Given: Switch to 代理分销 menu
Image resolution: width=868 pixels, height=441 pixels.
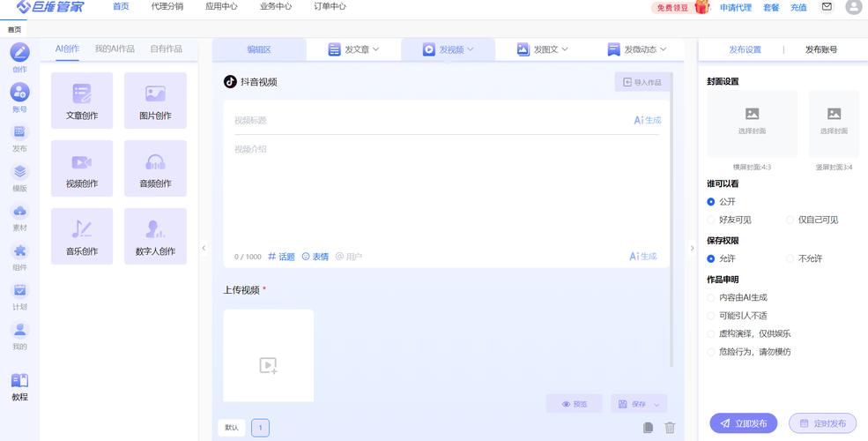Looking at the screenshot, I should pyautogui.click(x=167, y=7).
